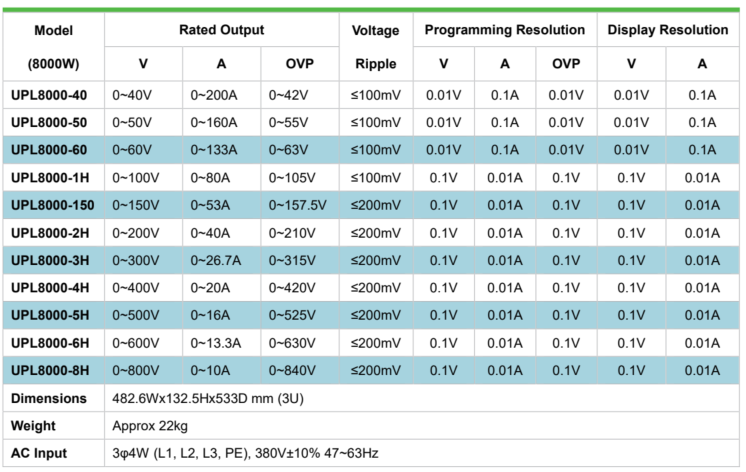This screenshot has width=746, height=472.
Task: Select the AC Input row label
Action: tap(38, 453)
